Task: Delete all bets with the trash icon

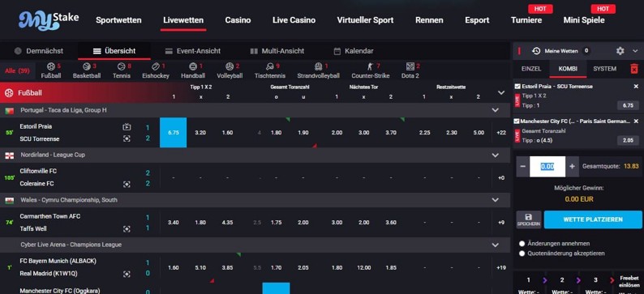Action: tap(634, 69)
